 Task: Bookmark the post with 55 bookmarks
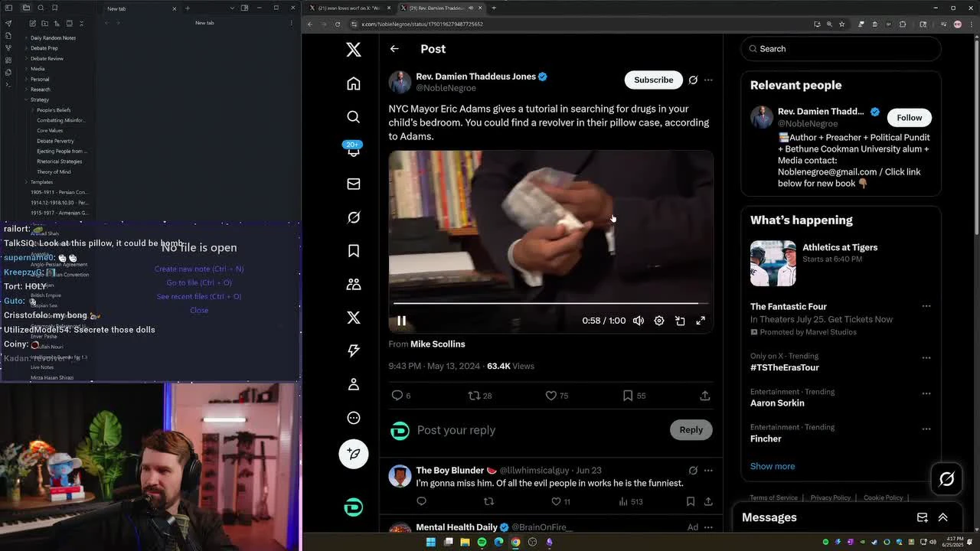pyautogui.click(x=627, y=396)
